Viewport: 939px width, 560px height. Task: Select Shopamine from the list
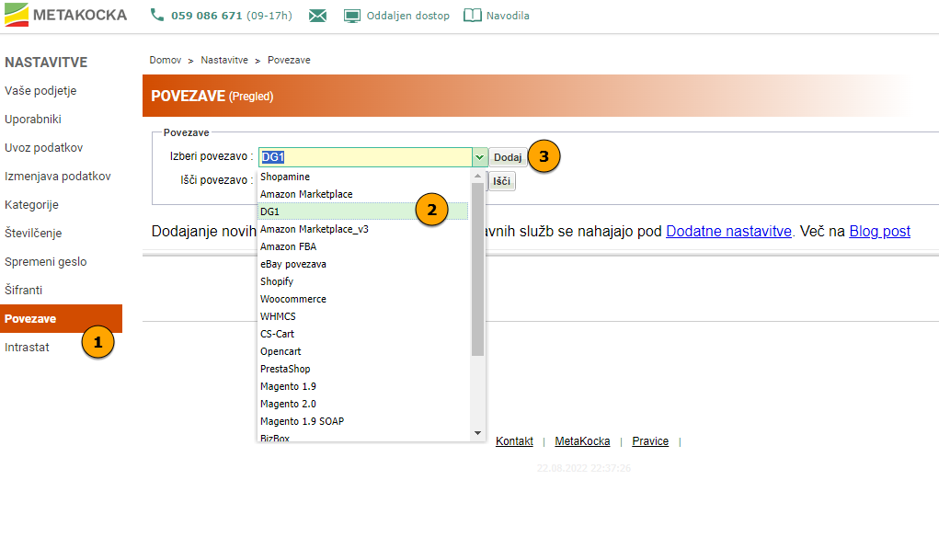point(363,177)
